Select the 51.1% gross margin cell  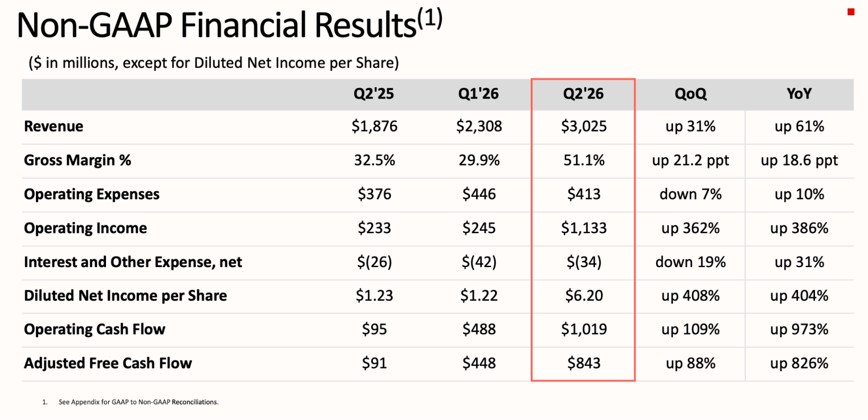click(x=584, y=160)
